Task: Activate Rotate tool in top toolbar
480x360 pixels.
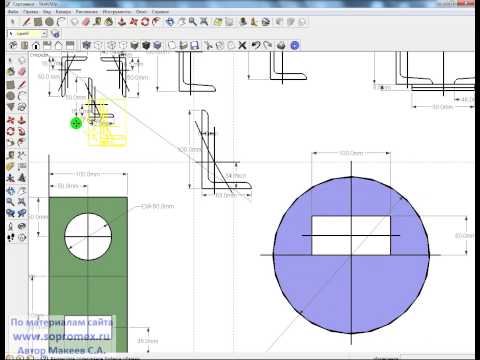Action: [145, 22]
